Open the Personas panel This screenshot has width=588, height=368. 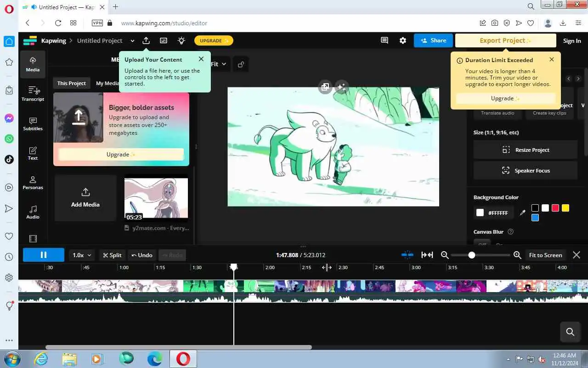33,183
